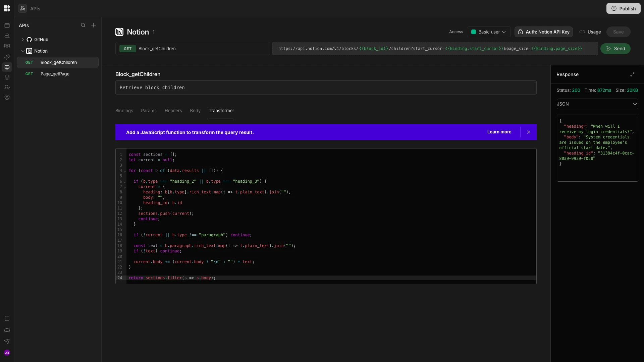Expand the Response panel with the expand icon
This screenshot has height=362, width=644.
pyautogui.click(x=632, y=74)
